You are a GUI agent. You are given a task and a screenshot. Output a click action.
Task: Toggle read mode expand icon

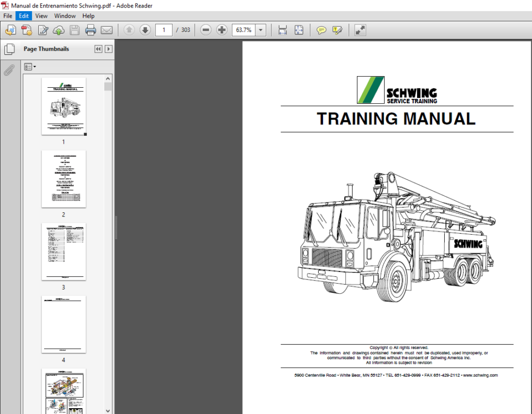pos(360,30)
